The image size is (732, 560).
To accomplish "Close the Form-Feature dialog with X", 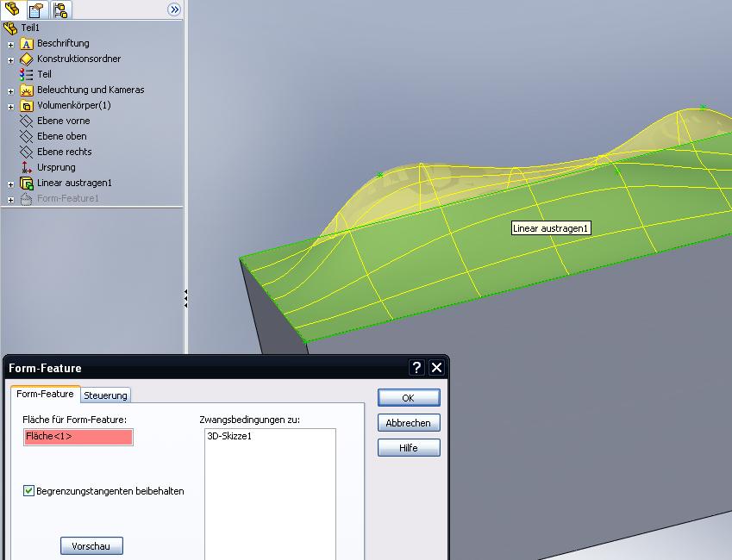I will coord(436,368).
